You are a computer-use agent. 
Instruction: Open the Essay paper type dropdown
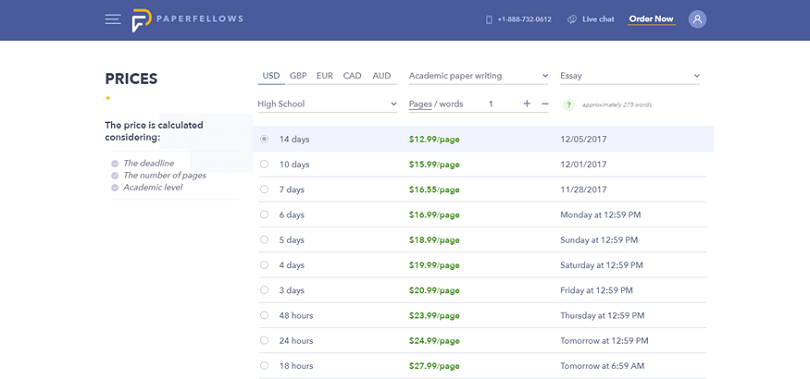[x=630, y=76]
